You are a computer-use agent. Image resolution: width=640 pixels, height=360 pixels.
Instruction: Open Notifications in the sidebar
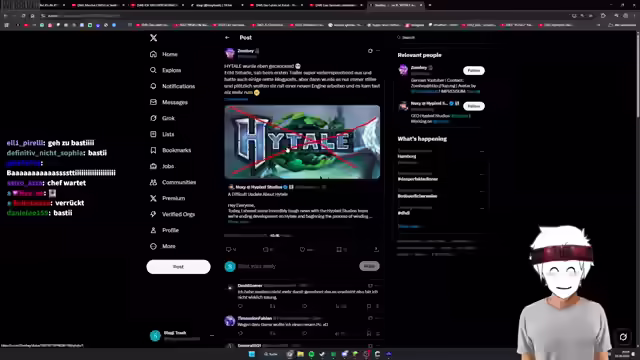tap(172, 86)
